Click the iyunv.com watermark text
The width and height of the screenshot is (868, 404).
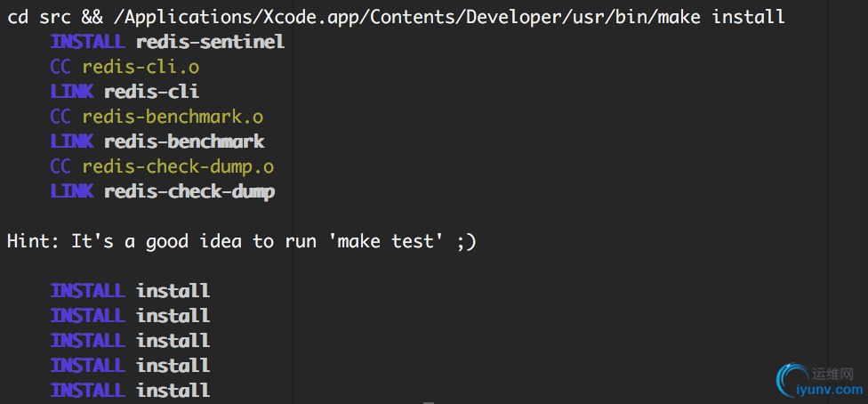(x=832, y=390)
